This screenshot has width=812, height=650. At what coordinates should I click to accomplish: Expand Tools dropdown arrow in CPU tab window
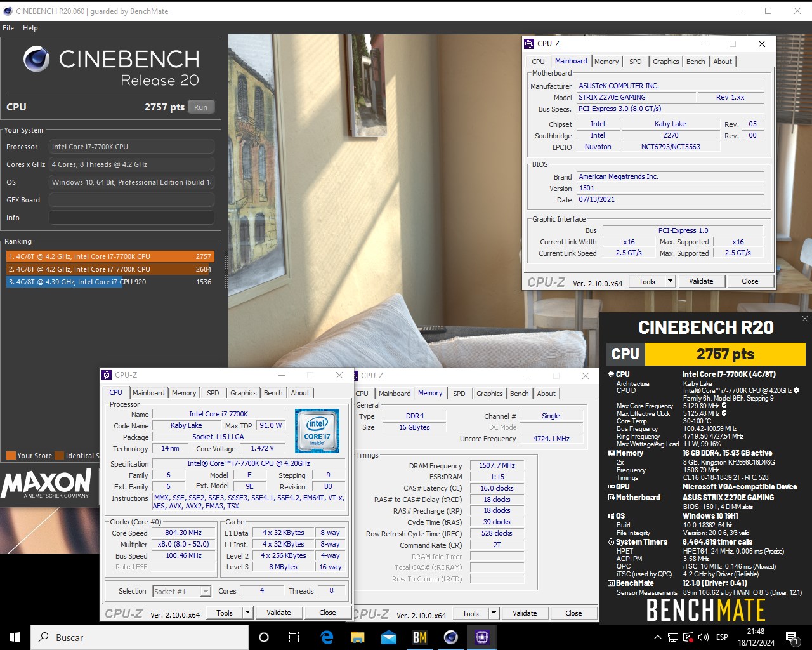point(248,613)
